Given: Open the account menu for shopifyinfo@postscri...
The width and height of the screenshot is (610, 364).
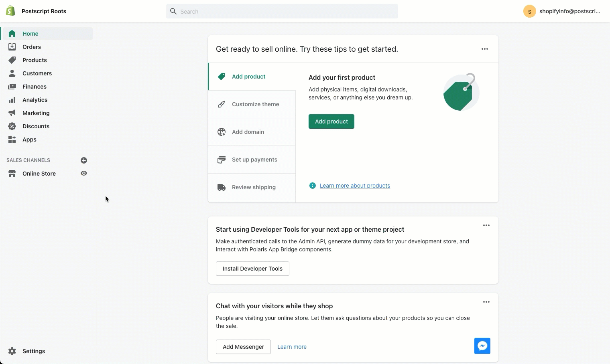Looking at the screenshot, I should (562, 11).
